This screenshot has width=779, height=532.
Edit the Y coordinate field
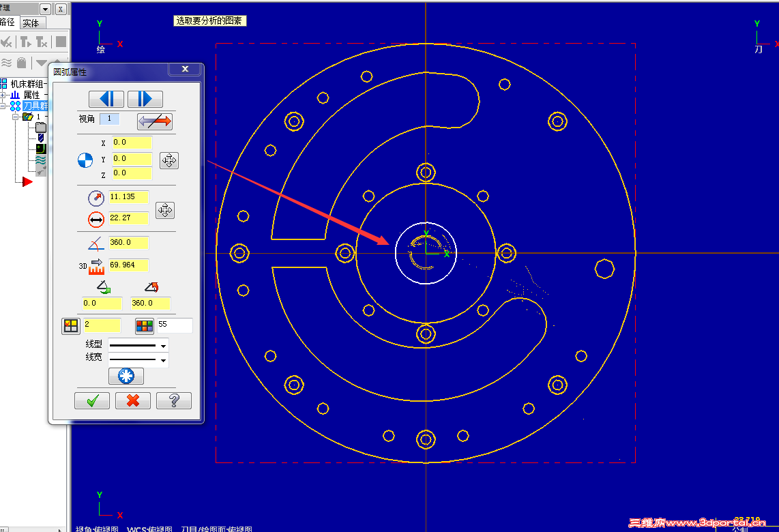(x=132, y=158)
